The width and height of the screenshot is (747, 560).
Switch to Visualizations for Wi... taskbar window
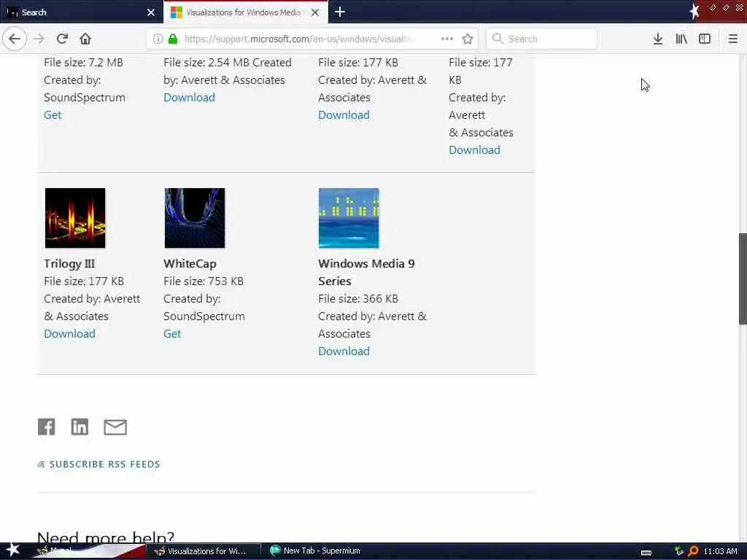pos(204,551)
